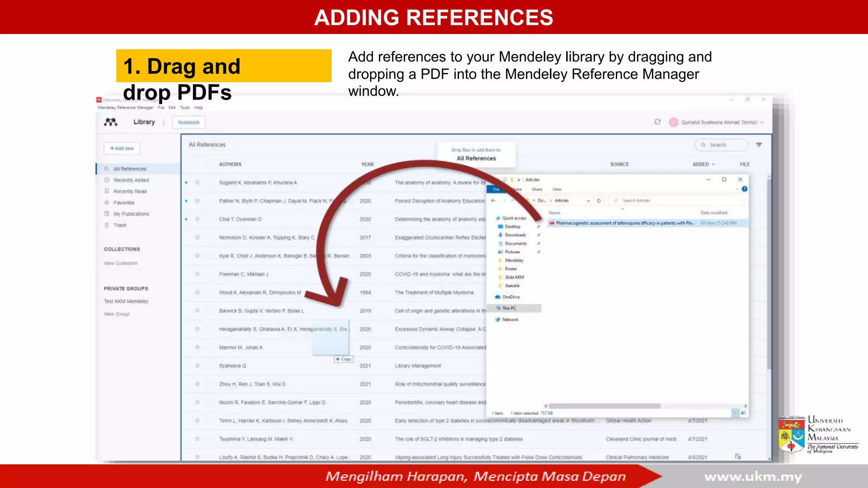Favorite the Freeman C reference star
Viewport: 868px width, 488px height.
[197, 274]
